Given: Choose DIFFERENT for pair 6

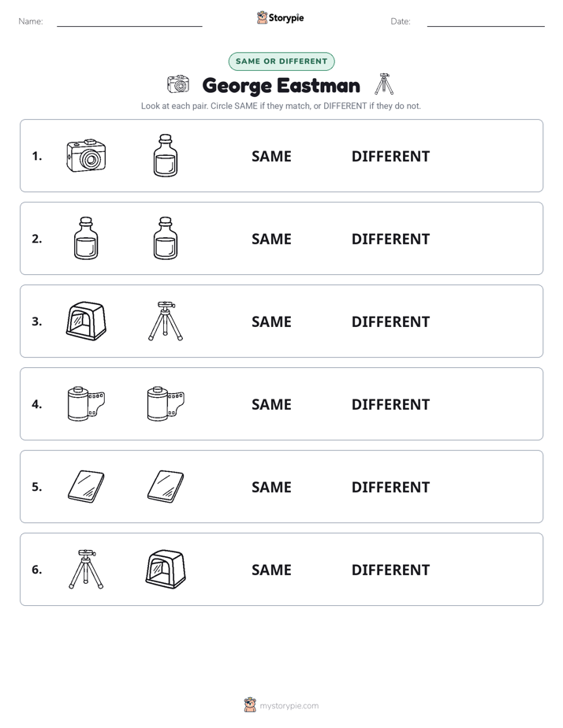Looking at the screenshot, I should 390,570.
